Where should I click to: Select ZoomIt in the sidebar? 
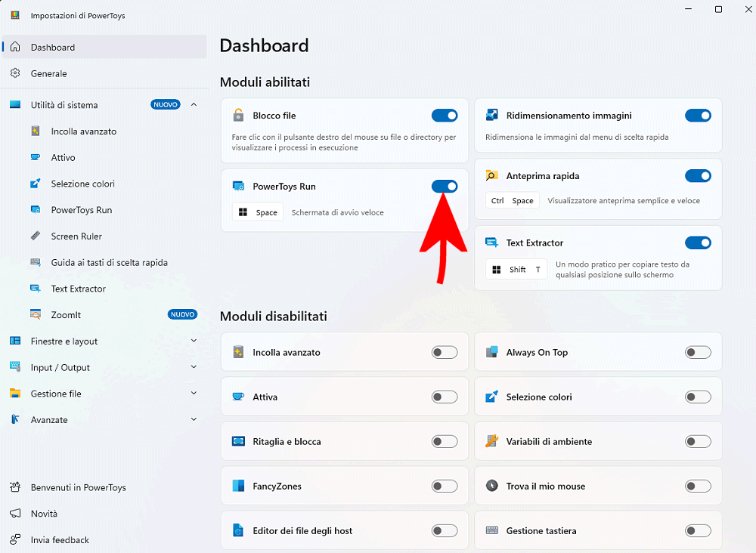(x=104, y=314)
